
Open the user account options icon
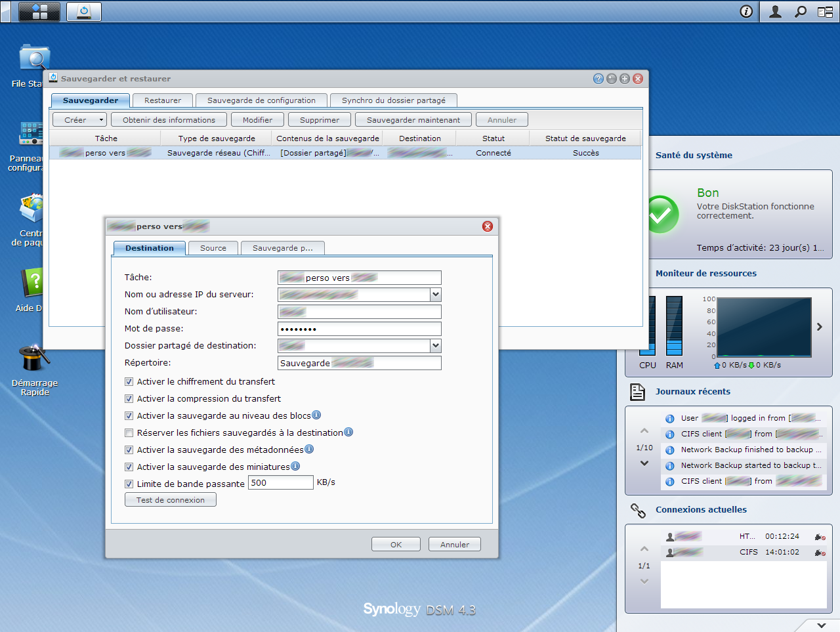(x=775, y=11)
